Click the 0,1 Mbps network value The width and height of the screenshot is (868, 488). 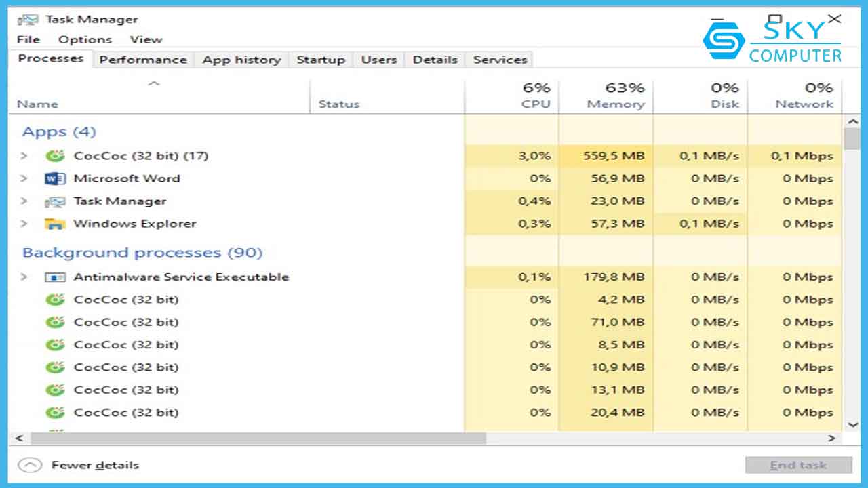(802, 156)
